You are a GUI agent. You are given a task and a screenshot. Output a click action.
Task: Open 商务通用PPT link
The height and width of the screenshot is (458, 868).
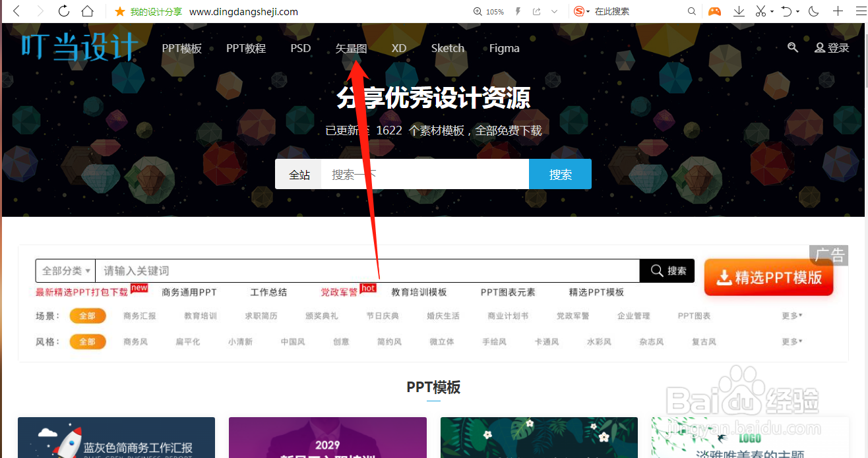[189, 292]
